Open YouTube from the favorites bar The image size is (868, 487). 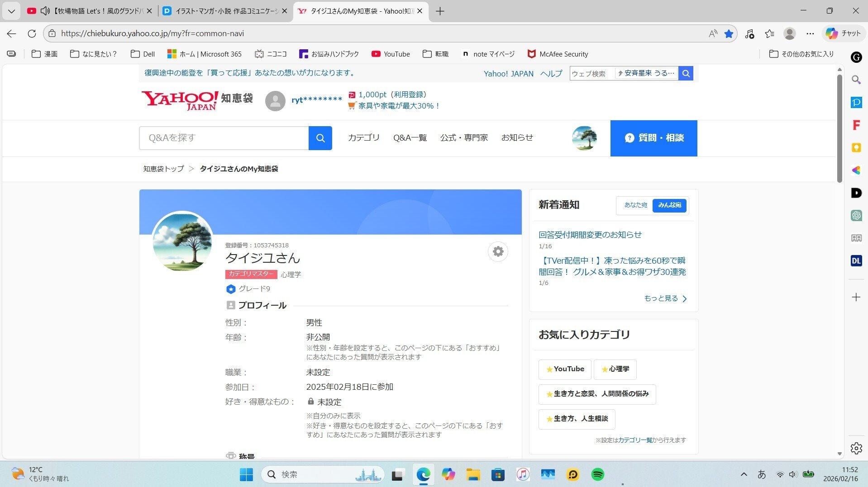pos(390,54)
